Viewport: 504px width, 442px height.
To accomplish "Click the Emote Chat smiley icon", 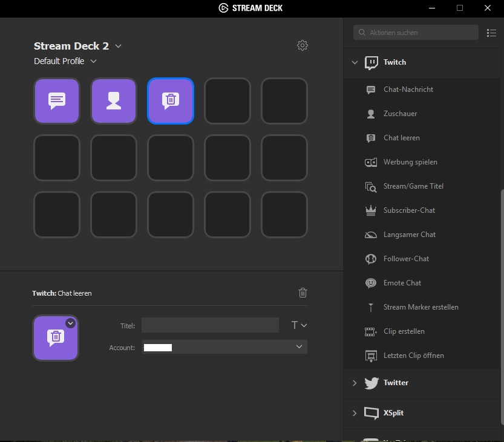I will tap(371, 283).
